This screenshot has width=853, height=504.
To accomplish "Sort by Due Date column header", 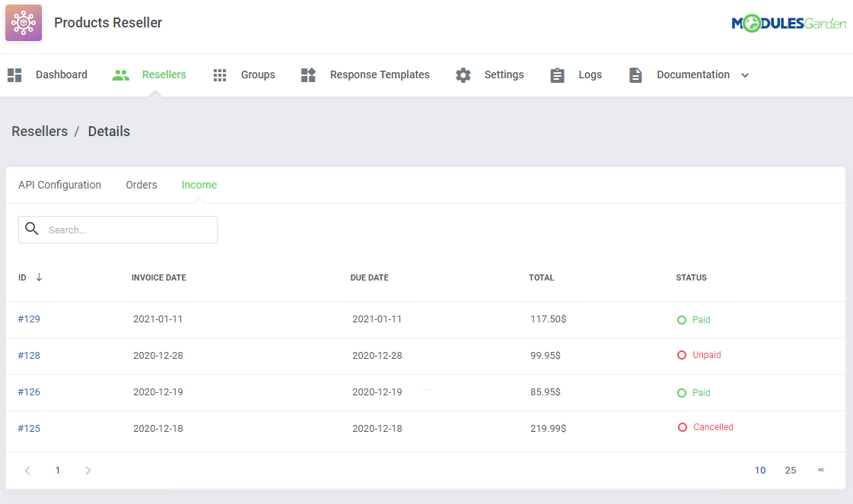I will click(369, 277).
